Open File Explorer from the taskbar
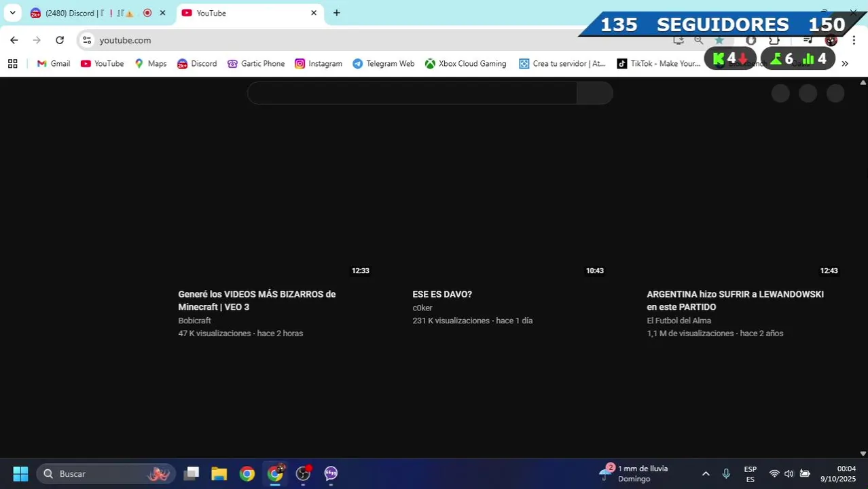The height and width of the screenshot is (489, 868). 219,473
